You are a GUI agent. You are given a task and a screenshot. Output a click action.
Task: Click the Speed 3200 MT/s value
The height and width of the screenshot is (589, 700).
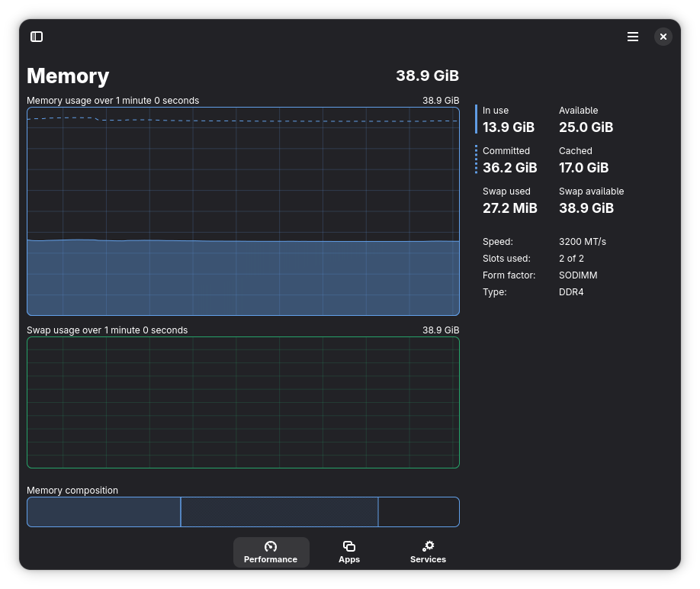[582, 242]
